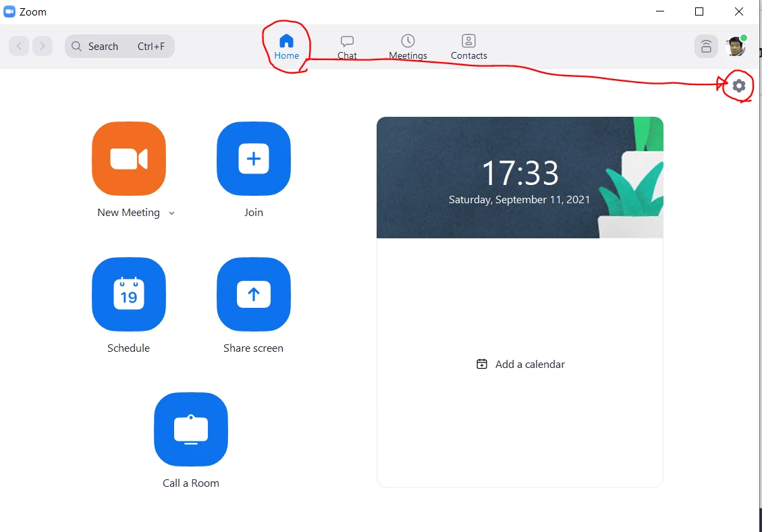Click the Join label
Screen dimensions: 762x532
pyautogui.click(x=254, y=213)
